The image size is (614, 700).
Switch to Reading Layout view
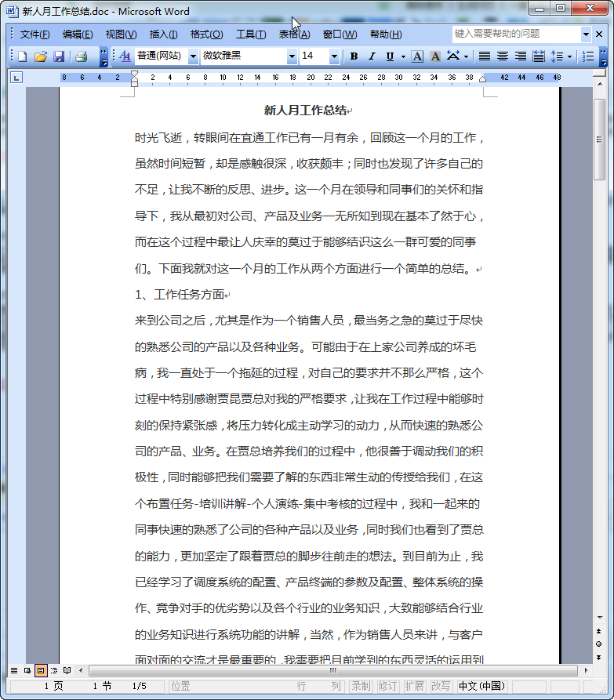point(67,670)
